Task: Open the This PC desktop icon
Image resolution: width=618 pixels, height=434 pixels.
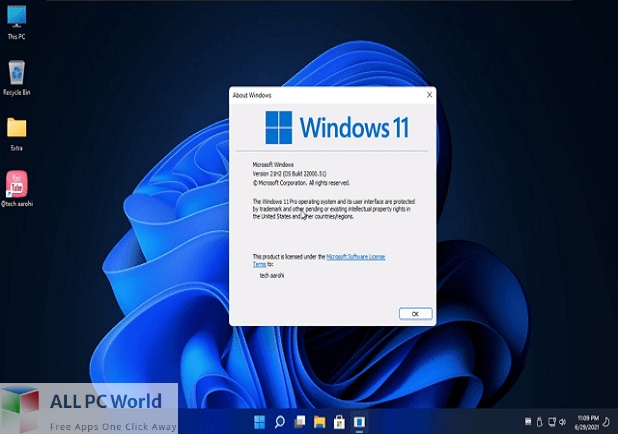Action: tap(17, 22)
